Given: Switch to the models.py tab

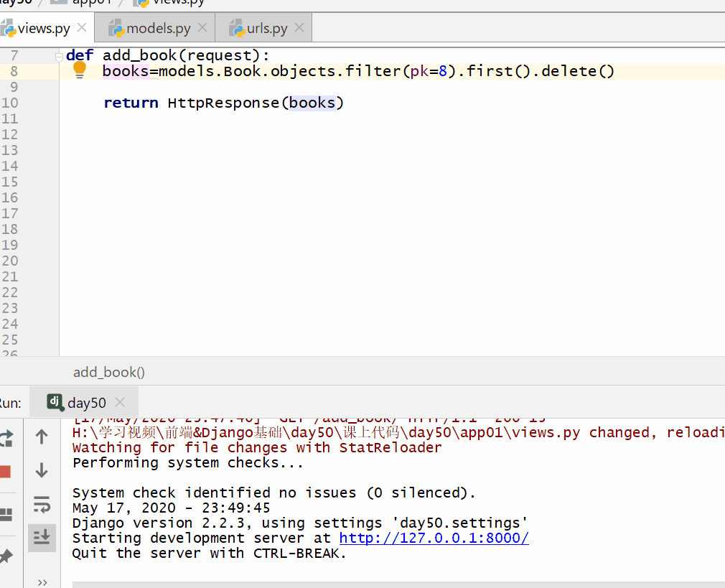Looking at the screenshot, I should 158,29.
